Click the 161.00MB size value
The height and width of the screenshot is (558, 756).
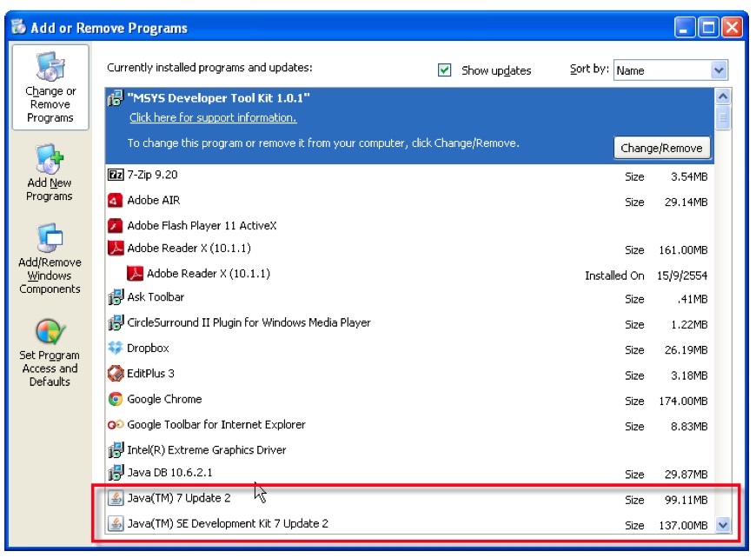pos(683,249)
